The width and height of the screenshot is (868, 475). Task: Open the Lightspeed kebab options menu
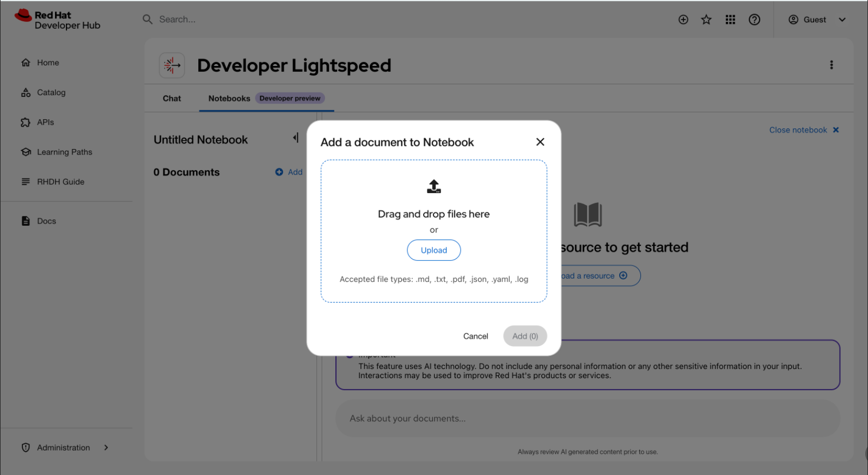(832, 65)
